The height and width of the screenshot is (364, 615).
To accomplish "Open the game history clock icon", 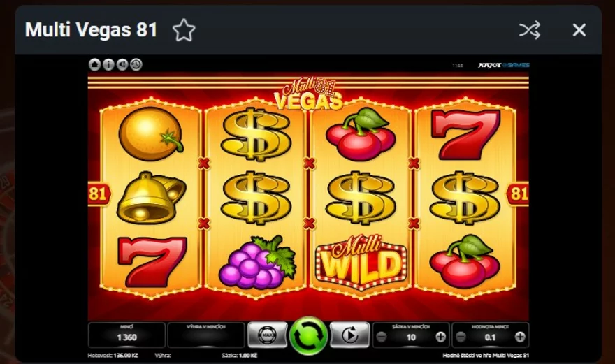I will tap(136, 64).
